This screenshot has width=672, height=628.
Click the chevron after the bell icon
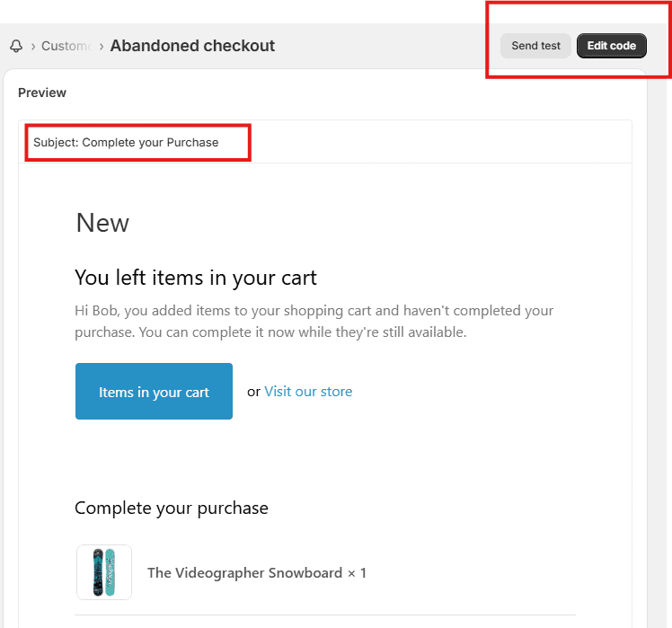33,46
